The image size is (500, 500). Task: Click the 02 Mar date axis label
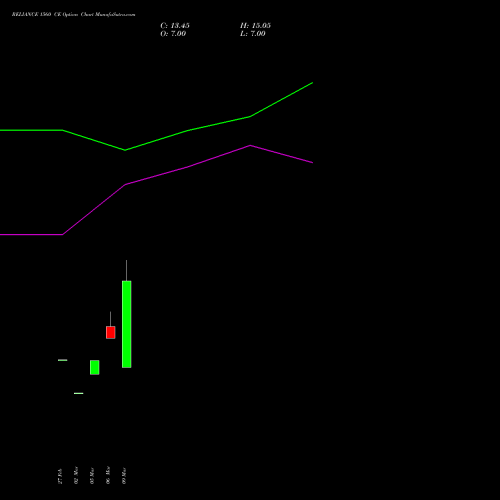76,475
